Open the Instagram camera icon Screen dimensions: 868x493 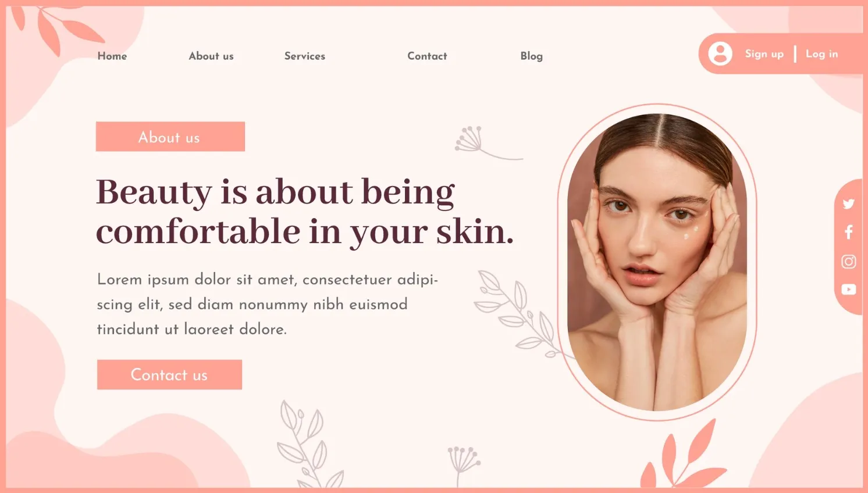[849, 262]
